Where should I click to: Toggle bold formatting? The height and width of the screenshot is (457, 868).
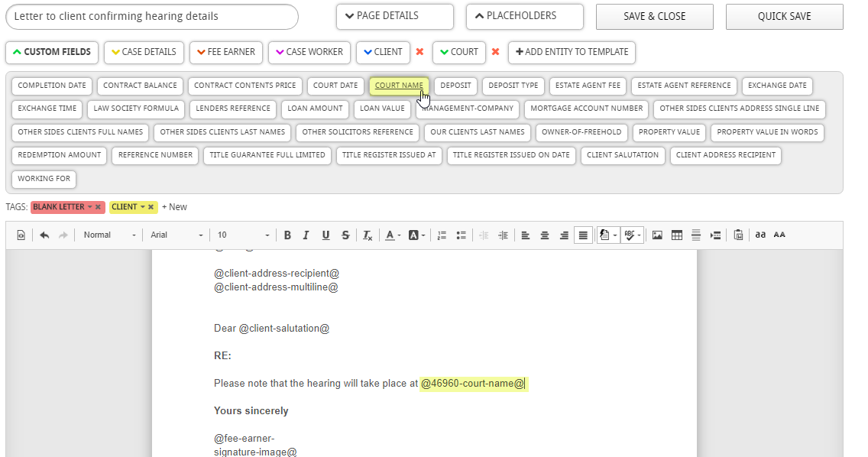287,235
